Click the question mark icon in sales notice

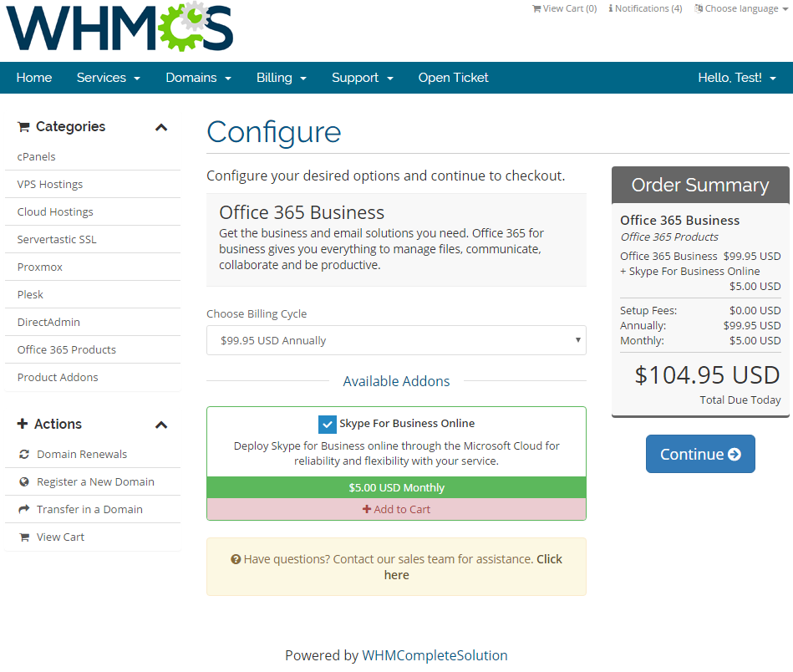coord(236,559)
